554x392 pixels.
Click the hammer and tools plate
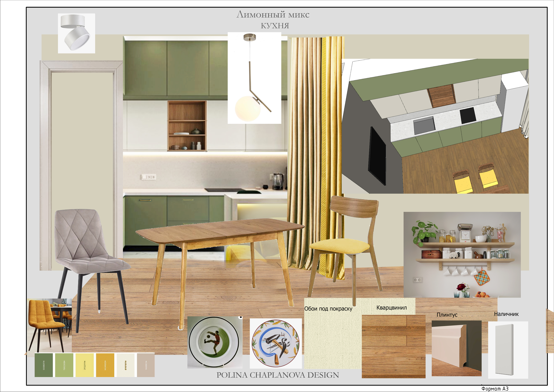(276, 343)
